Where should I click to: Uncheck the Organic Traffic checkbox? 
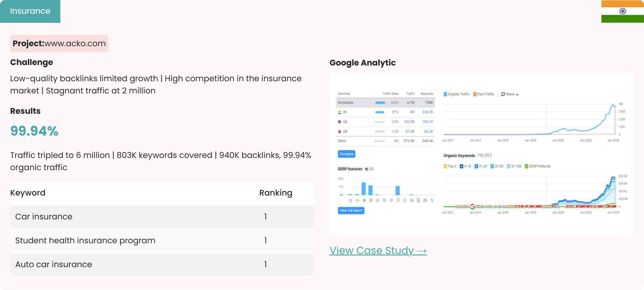(x=445, y=94)
